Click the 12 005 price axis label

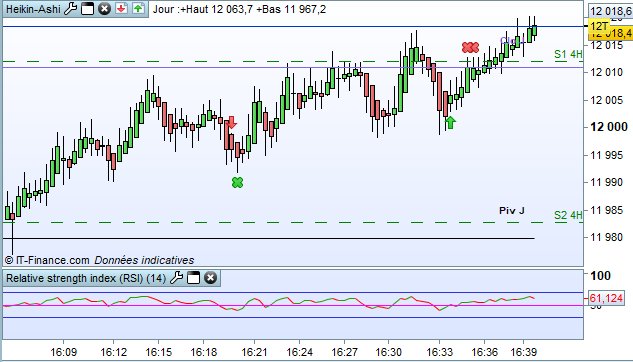coord(606,100)
